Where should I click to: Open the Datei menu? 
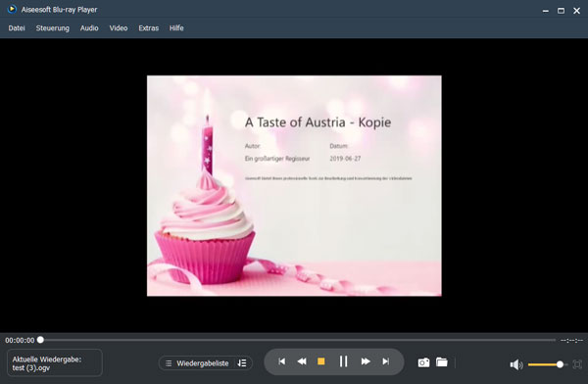click(17, 28)
